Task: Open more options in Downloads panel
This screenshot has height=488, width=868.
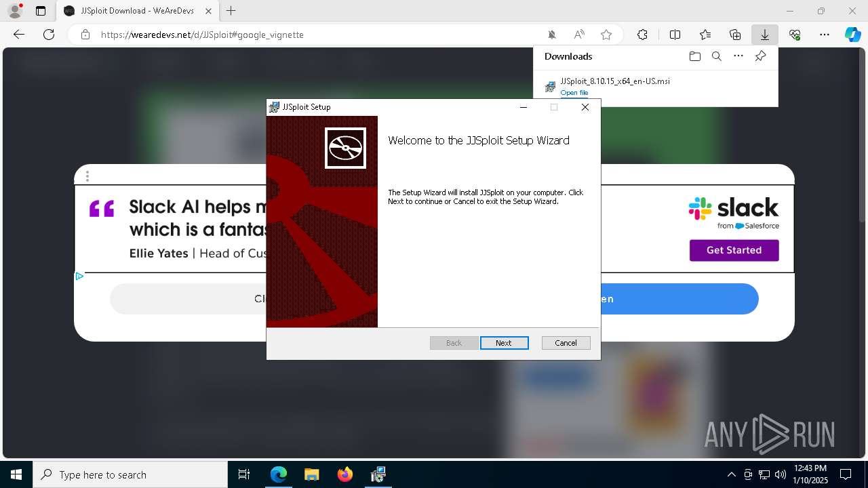Action: click(738, 56)
